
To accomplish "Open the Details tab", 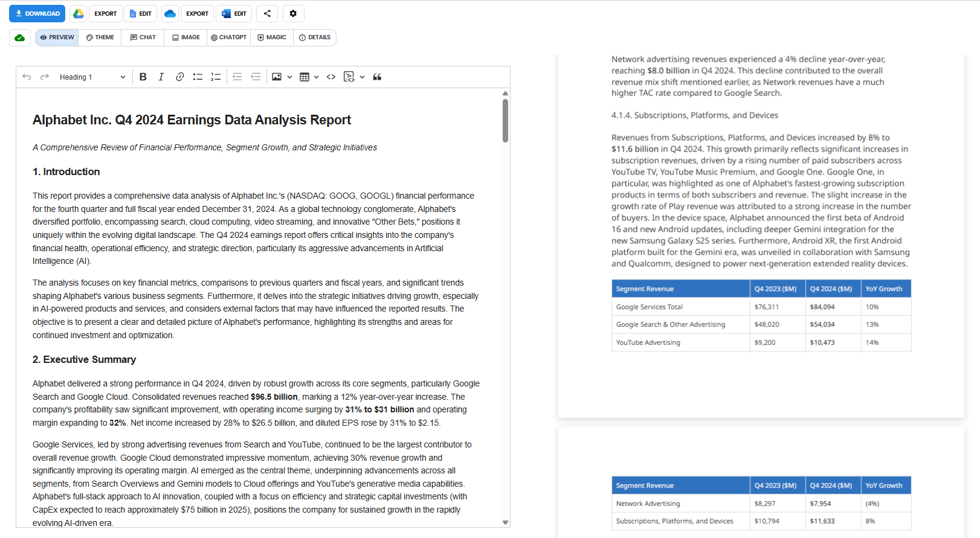I will tap(315, 37).
